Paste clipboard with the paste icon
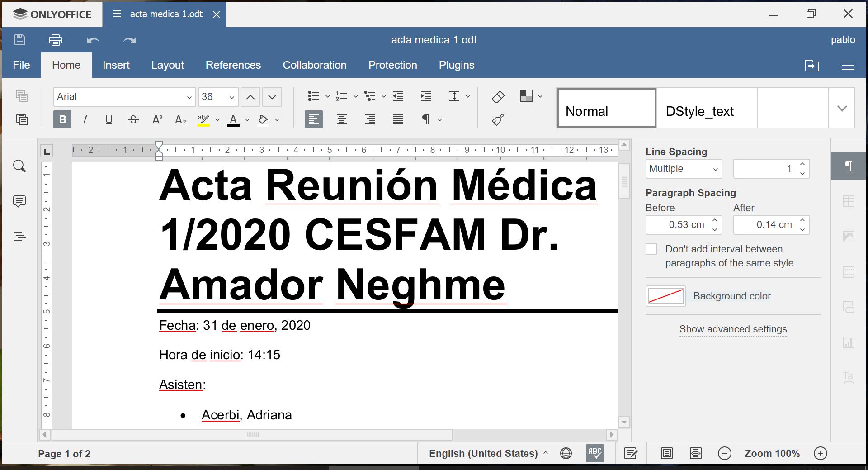The width and height of the screenshot is (868, 470). [x=22, y=119]
